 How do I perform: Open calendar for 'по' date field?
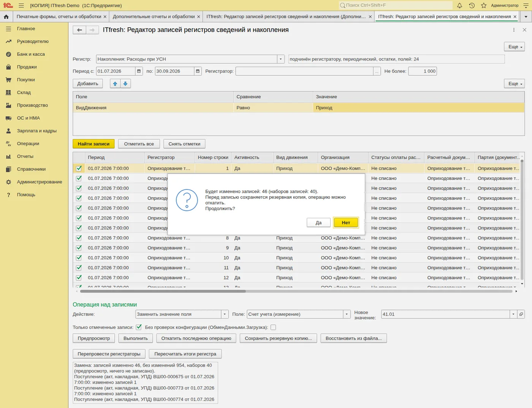click(x=198, y=71)
